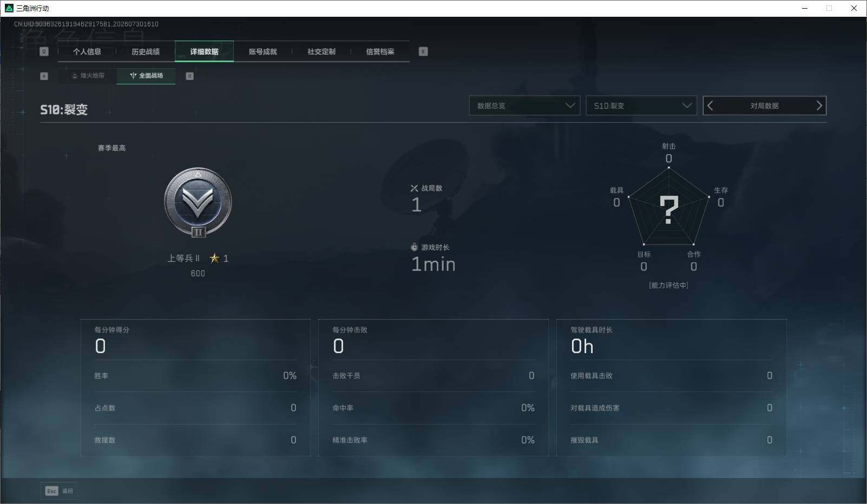Click the 胜率 stat row
The width and height of the screenshot is (867, 504).
click(x=195, y=376)
